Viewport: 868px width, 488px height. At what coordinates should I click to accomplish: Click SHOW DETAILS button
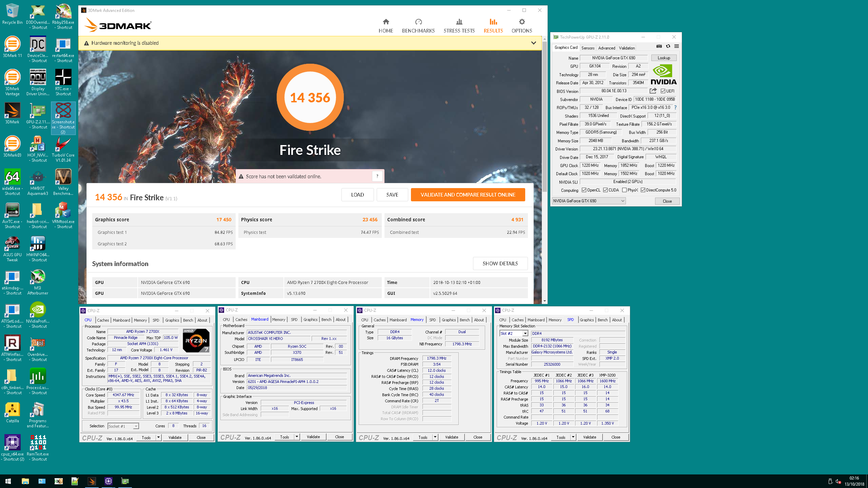[x=500, y=263]
